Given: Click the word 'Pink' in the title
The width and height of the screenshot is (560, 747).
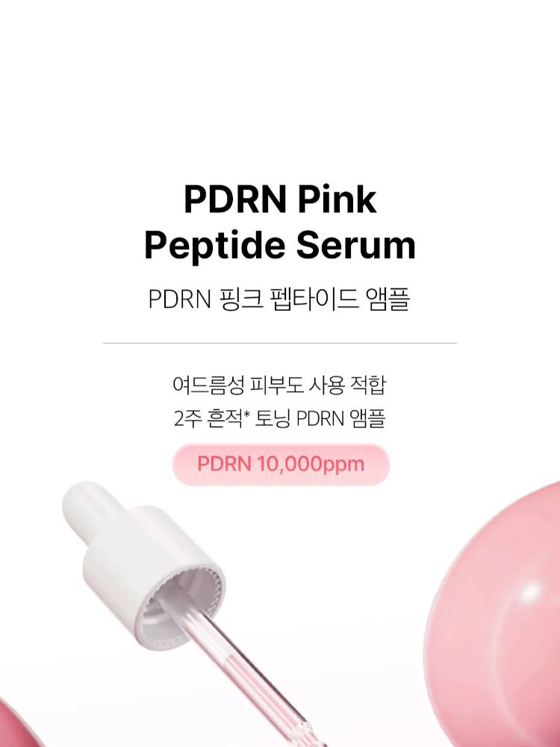Looking at the screenshot, I should click(x=337, y=199).
